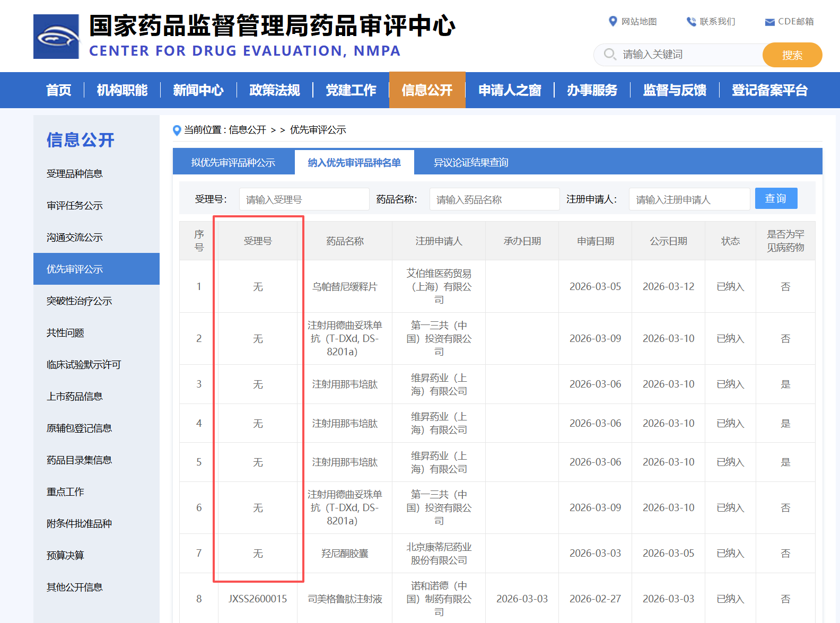Click the current location pin icon
The height and width of the screenshot is (623, 840).
(x=177, y=130)
